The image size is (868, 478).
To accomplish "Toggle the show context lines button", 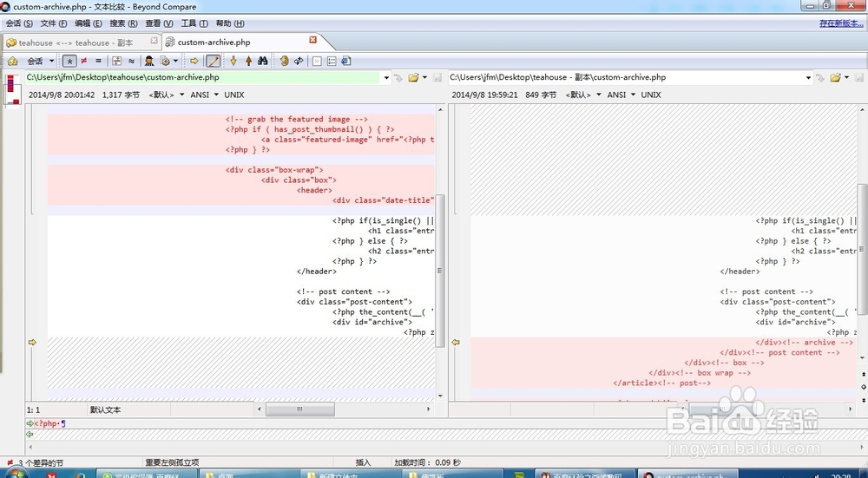I will [117, 61].
